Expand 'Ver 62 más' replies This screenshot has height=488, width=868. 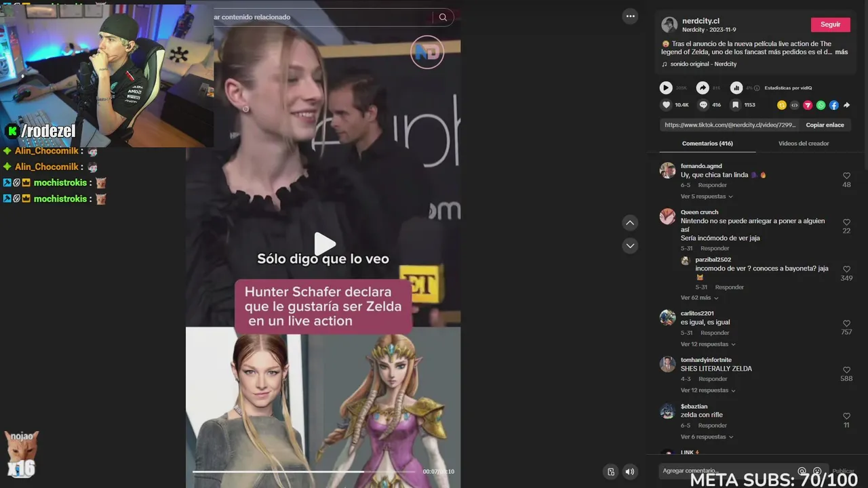699,298
